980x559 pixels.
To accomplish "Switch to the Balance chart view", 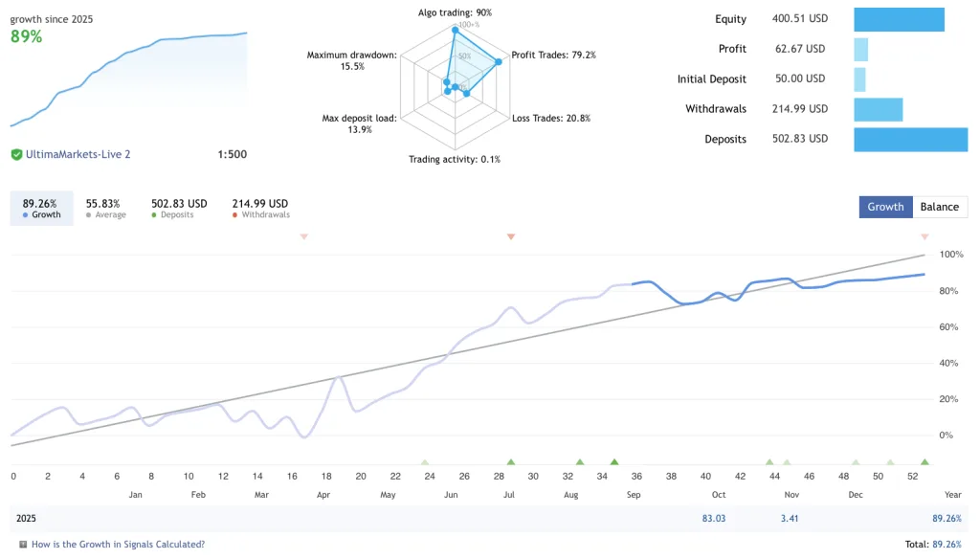I will tap(940, 206).
